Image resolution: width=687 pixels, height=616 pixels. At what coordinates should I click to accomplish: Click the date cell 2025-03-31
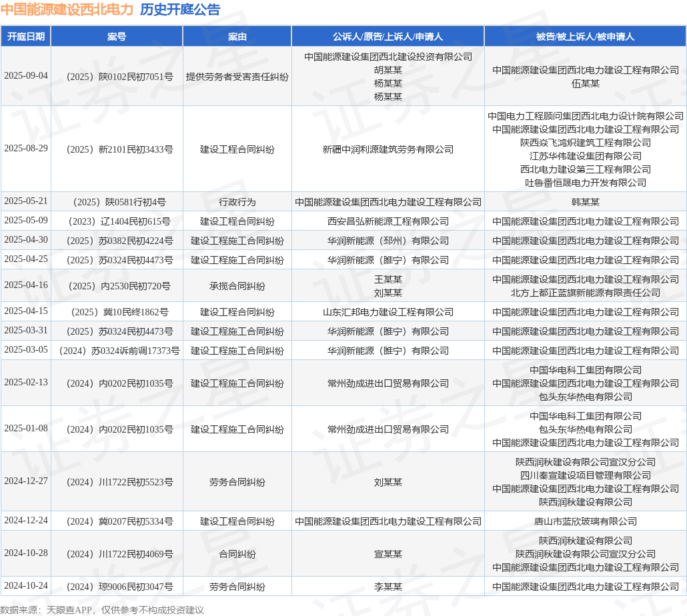pyautogui.click(x=26, y=330)
